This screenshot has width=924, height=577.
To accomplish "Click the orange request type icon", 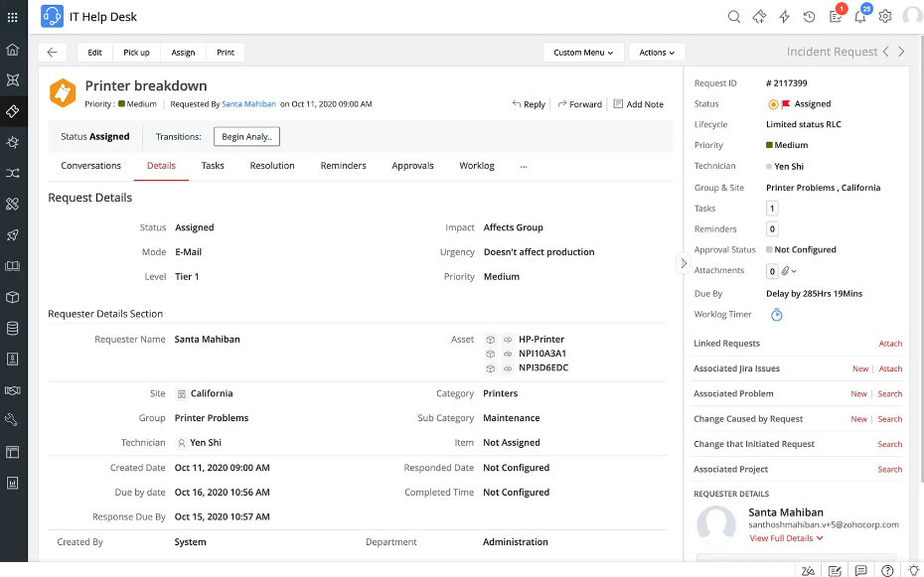I will pyautogui.click(x=63, y=93).
